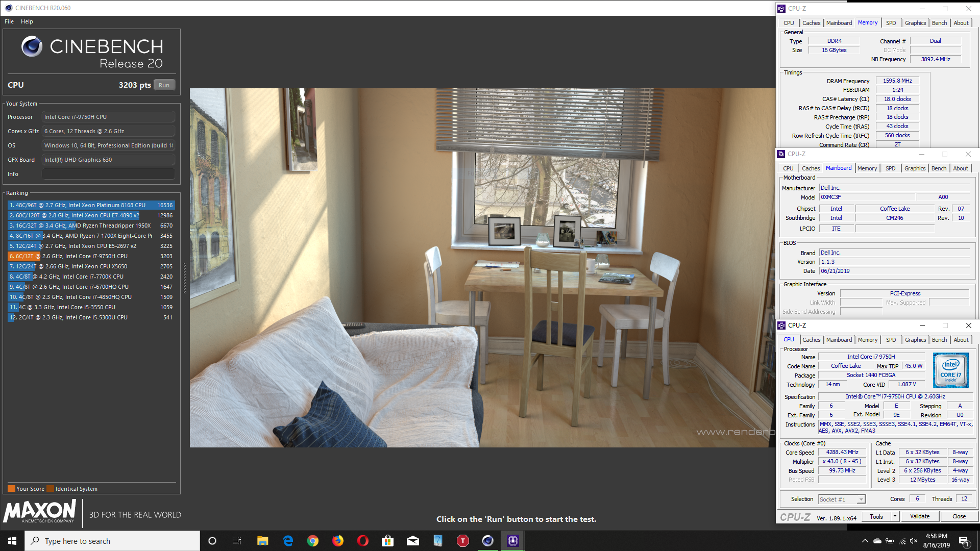Image resolution: width=980 pixels, height=551 pixels.
Task: Launch Microsoft Edge from the taskbar
Action: point(288,541)
